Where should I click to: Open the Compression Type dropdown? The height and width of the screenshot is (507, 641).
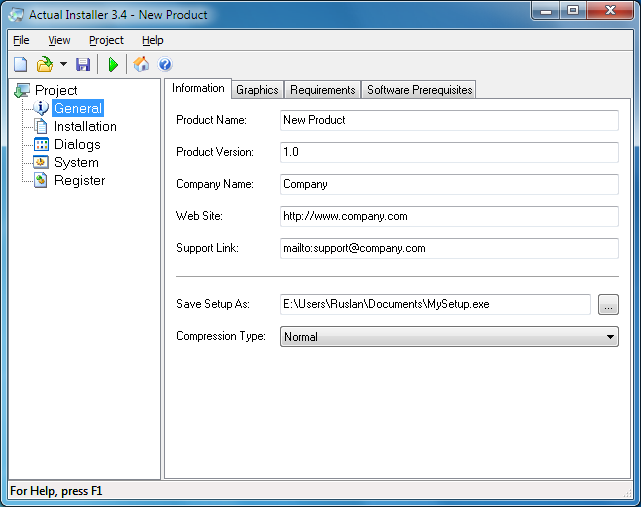tap(449, 337)
